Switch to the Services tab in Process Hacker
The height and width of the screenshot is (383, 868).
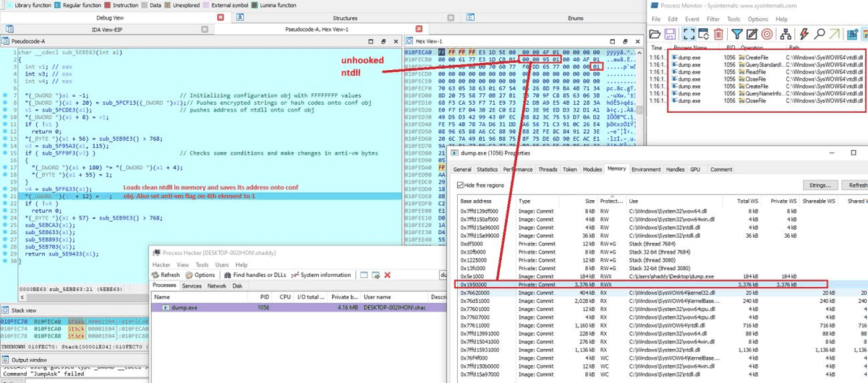click(x=192, y=285)
